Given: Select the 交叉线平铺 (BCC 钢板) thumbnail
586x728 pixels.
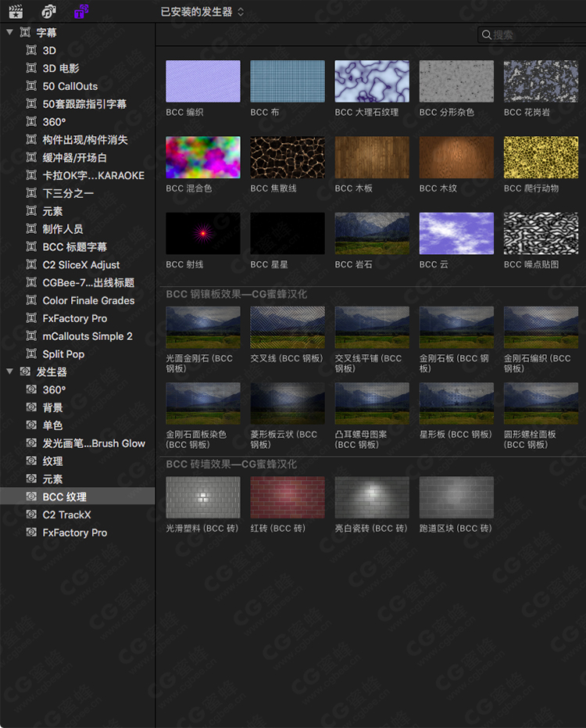Looking at the screenshot, I should pos(372,328).
